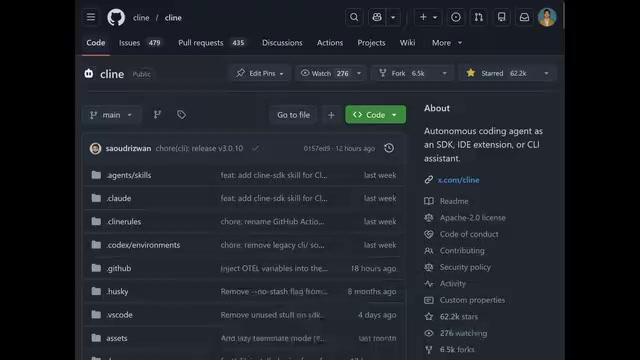Open the Custom properties link
Screen dimensions: 640x360
tap(472, 300)
